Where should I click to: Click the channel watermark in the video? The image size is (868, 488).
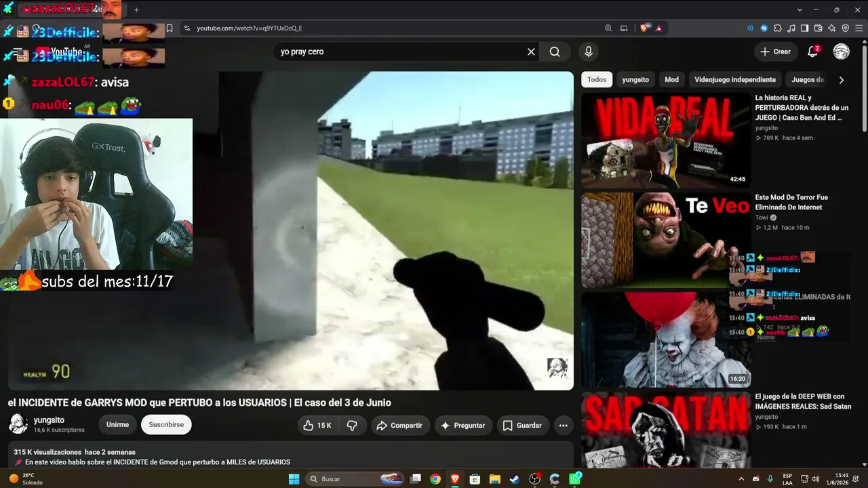click(557, 368)
